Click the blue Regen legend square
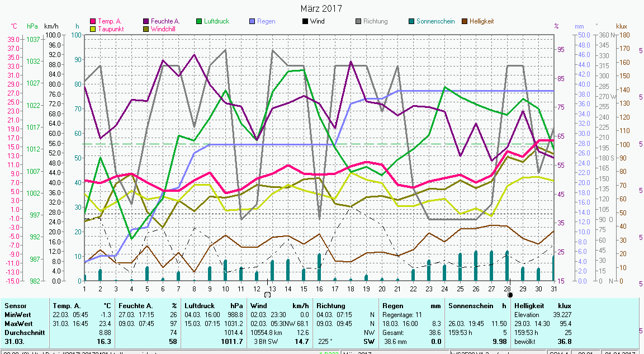 tap(252, 21)
